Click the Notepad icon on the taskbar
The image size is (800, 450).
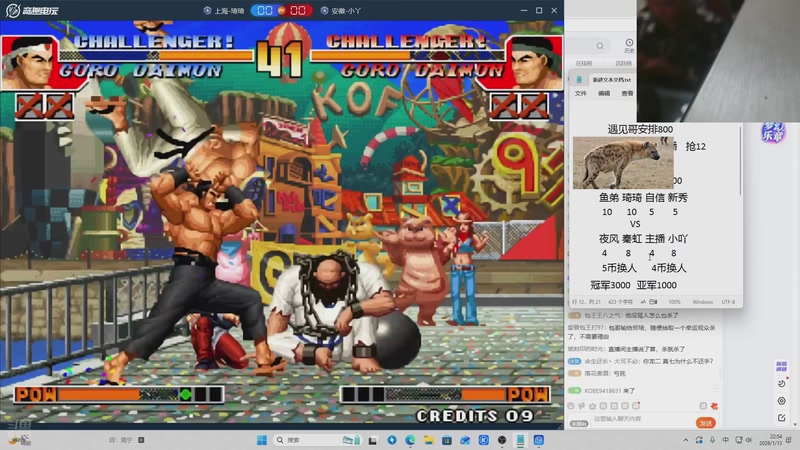pos(520,440)
